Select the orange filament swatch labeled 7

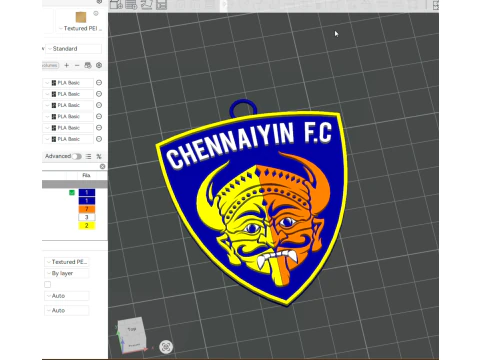click(x=87, y=209)
